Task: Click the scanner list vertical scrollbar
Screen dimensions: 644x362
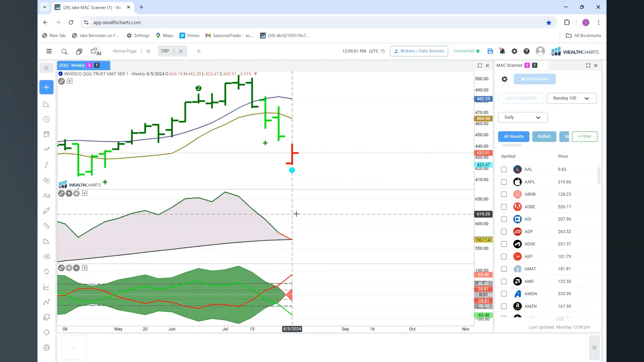Action: 599,176
